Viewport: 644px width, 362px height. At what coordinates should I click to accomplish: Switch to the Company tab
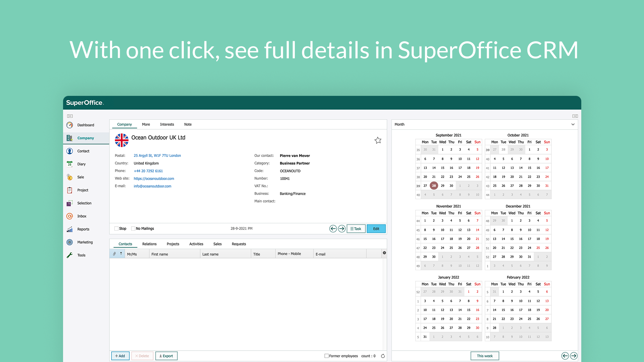[x=124, y=124]
